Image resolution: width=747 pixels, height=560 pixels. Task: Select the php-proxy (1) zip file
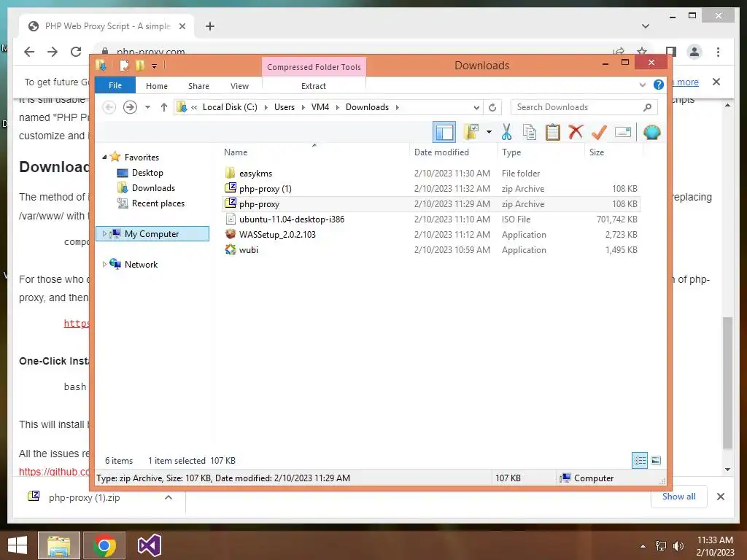coord(266,189)
